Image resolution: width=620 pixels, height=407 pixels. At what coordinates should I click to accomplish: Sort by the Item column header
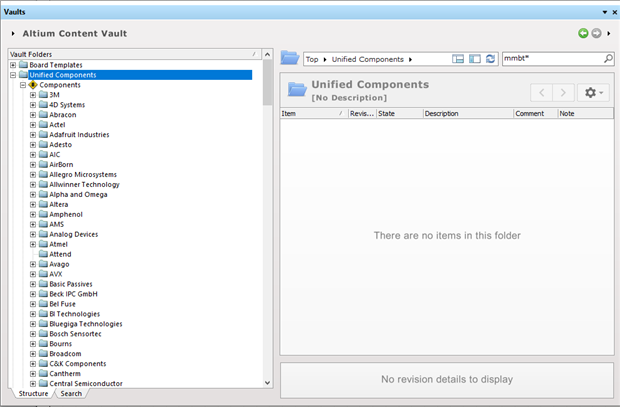(314, 114)
